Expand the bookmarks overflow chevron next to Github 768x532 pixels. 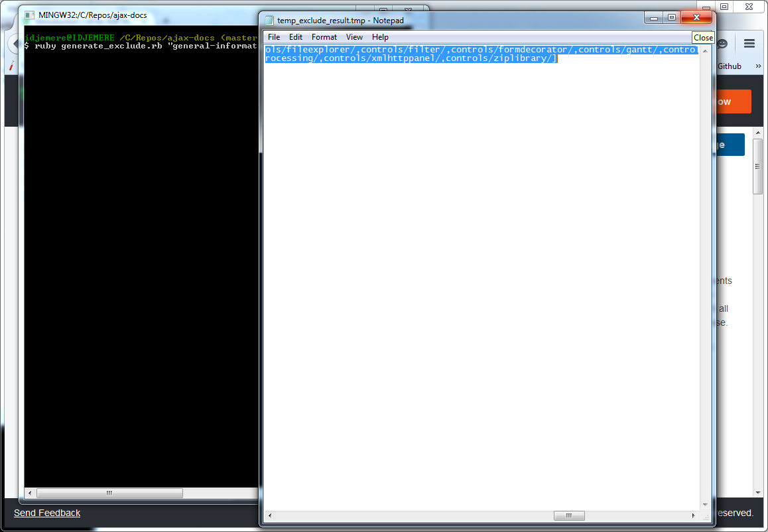pos(757,66)
